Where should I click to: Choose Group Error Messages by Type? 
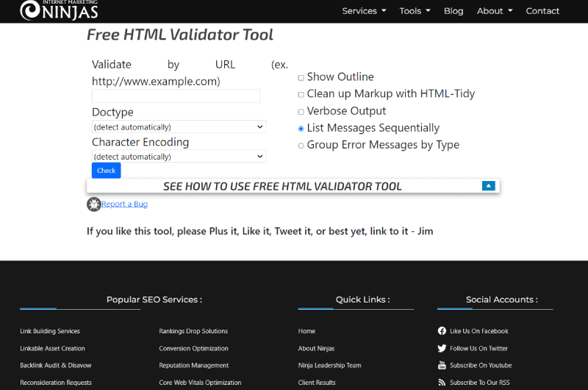(x=301, y=146)
